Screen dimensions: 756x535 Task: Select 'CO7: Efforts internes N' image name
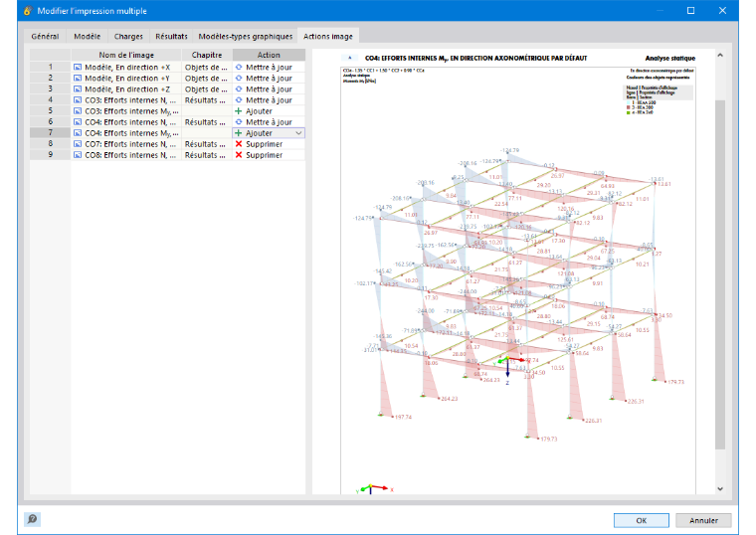(x=130, y=144)
